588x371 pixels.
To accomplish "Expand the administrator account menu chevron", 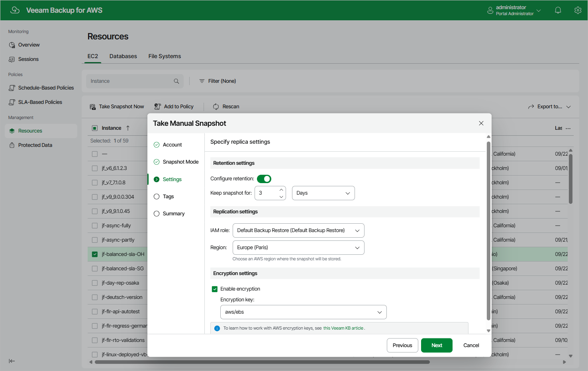I will (x=539, y=10).
